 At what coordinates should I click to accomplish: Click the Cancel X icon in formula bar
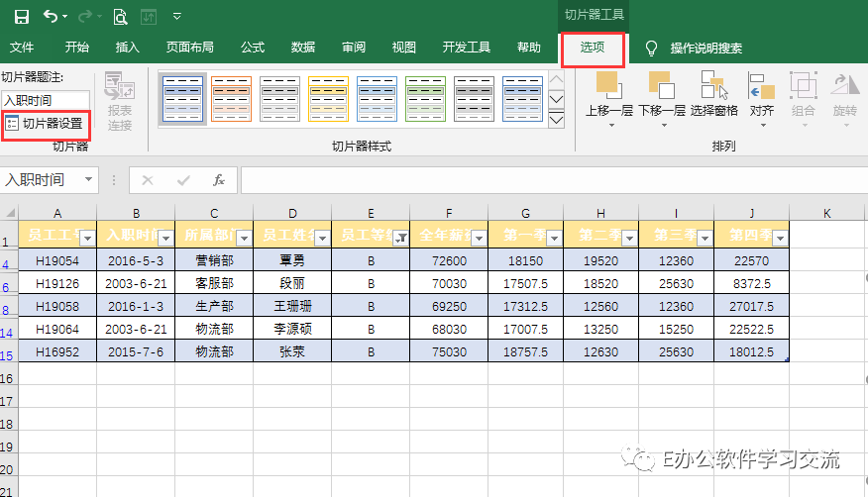click(x=148, y=180)
